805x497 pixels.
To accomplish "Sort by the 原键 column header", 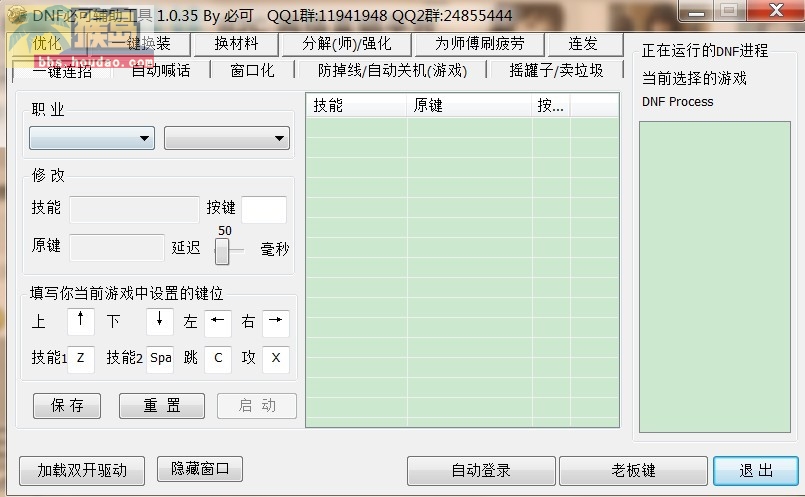I will (469, 106).
